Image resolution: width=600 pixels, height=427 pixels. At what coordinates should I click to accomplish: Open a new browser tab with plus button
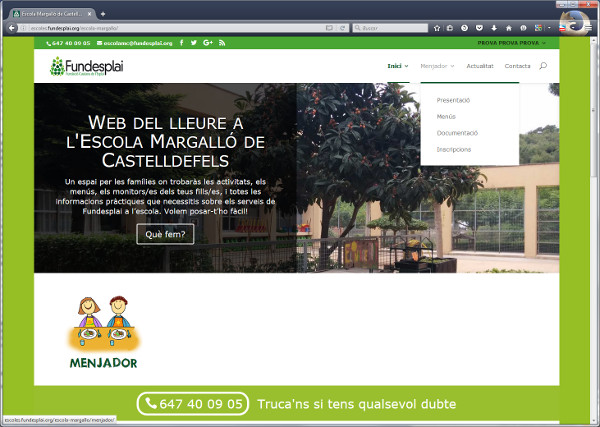(x=103, y=14)
